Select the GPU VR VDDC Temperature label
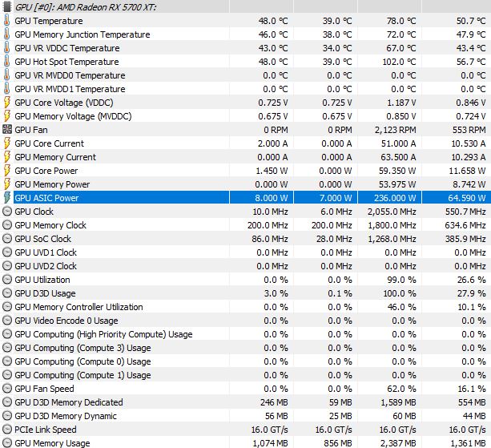 (x=67, y=48)
